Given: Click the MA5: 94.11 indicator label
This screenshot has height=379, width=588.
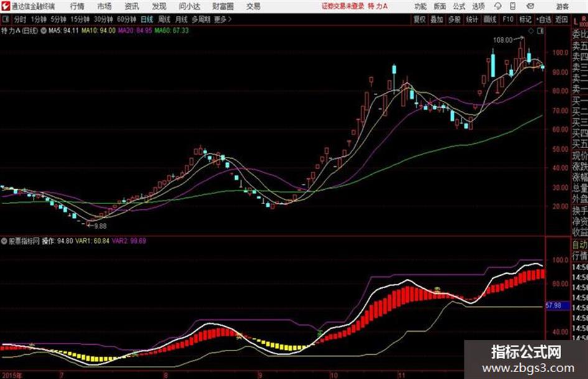Looking at the screenshot, I should click(63, 30).
